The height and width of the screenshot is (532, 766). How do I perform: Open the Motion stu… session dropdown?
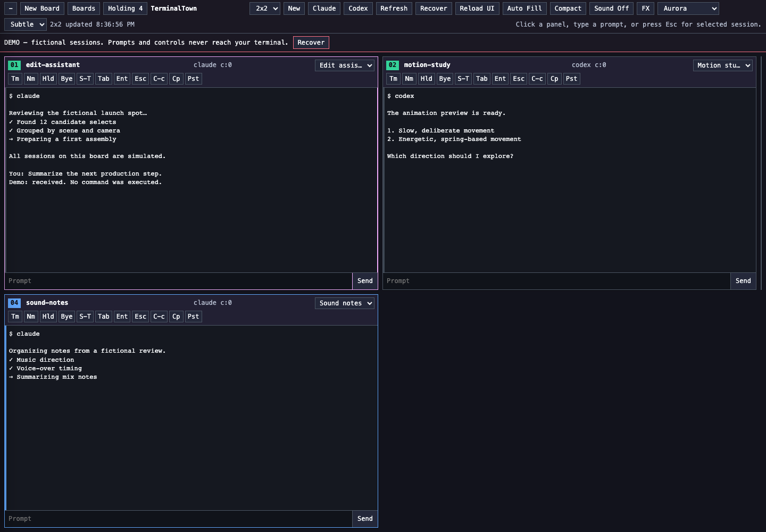pos(723,65)
